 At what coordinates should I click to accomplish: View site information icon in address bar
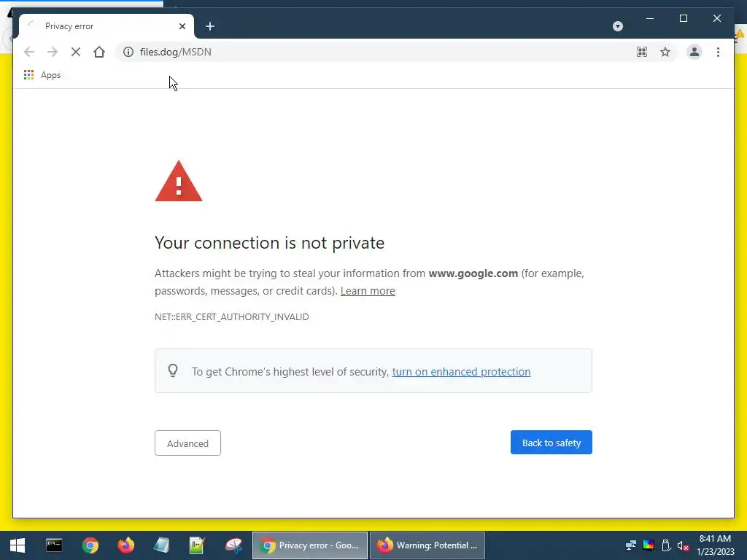pyautogui.click(x=128, y=52)
